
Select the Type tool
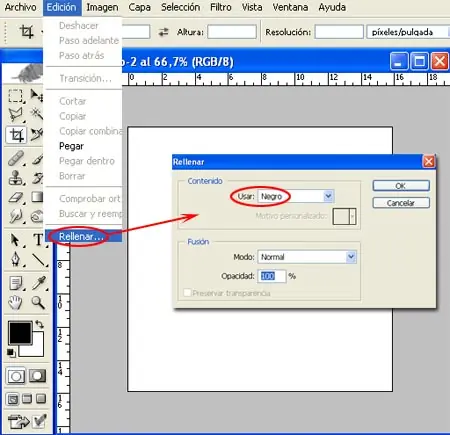coord(38,240)
